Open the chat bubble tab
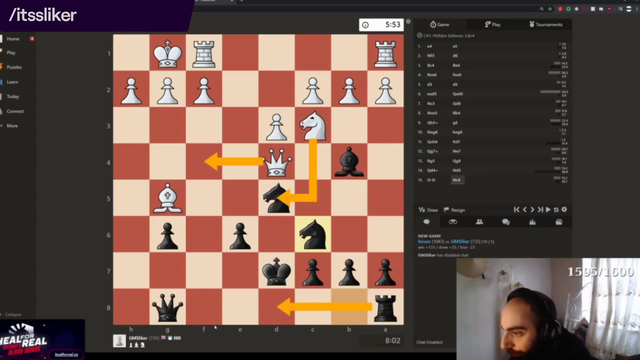Viewport: 640px width, 360px height. point(427,222)
